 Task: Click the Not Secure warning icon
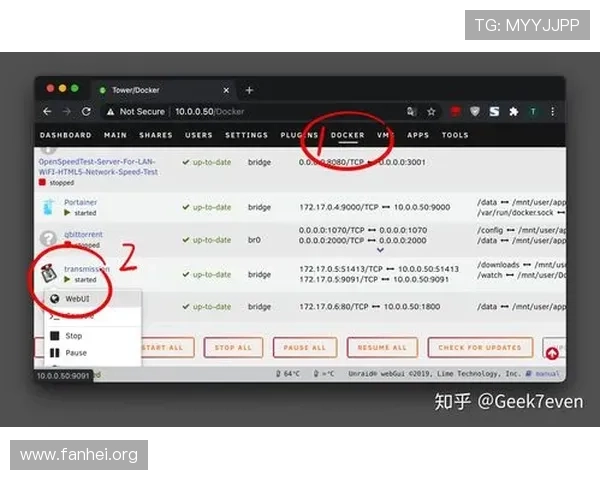pyautogui.click(x=111, y=112)
